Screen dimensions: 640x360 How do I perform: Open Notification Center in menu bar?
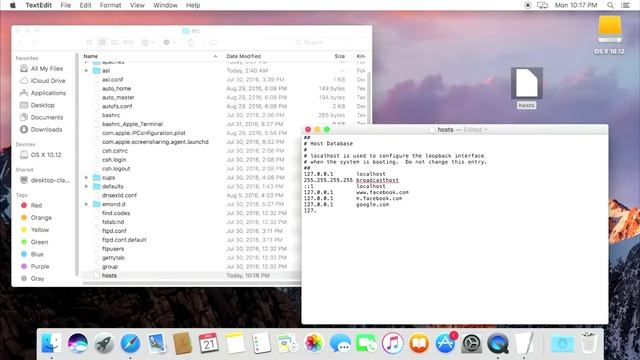point(625,5)
